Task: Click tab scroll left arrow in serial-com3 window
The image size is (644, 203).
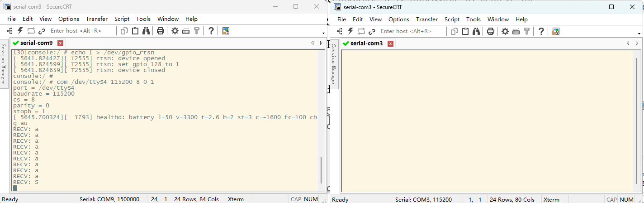Action: [628, 43]
